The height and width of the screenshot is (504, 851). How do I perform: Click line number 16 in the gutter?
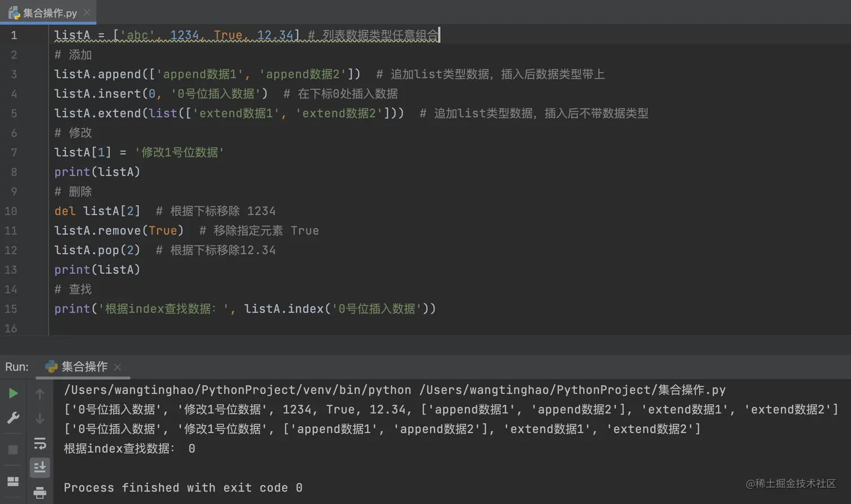click(x=11, y=328)
